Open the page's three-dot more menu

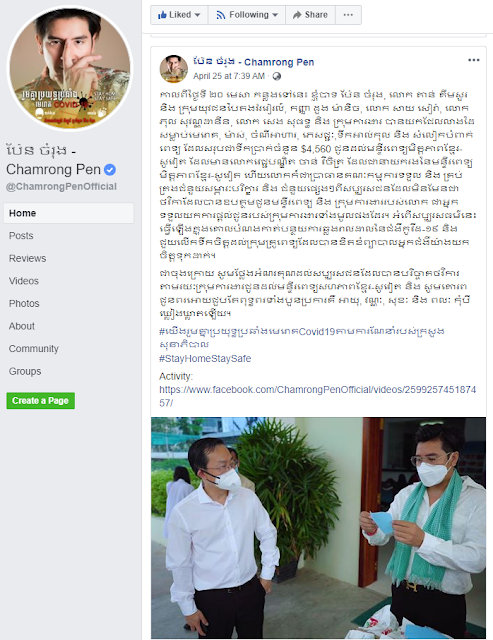tap(348, 15)
